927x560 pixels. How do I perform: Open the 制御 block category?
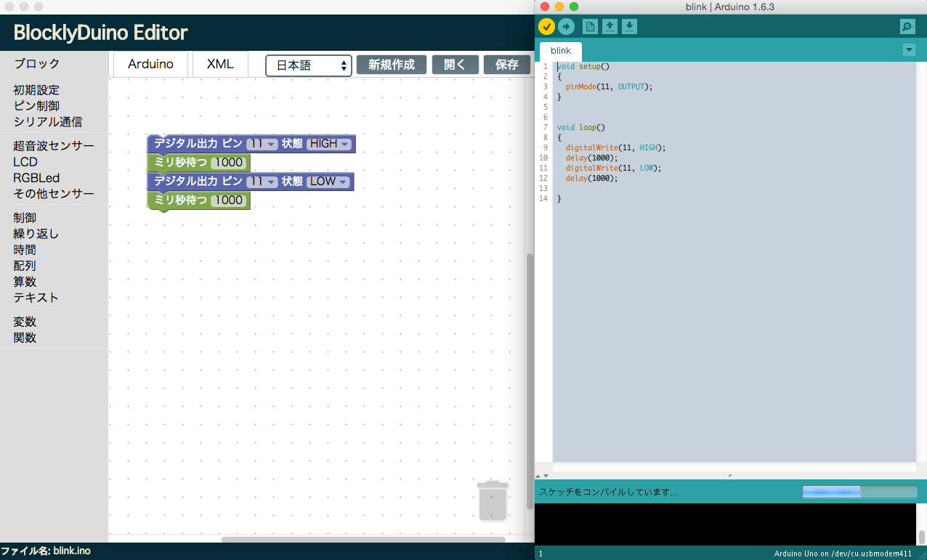[x=25, y=218]
